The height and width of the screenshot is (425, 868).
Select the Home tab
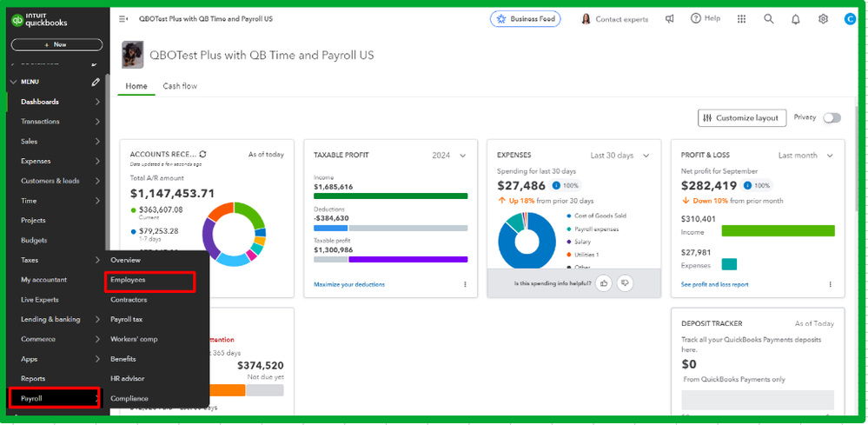(x=136, y=86)
